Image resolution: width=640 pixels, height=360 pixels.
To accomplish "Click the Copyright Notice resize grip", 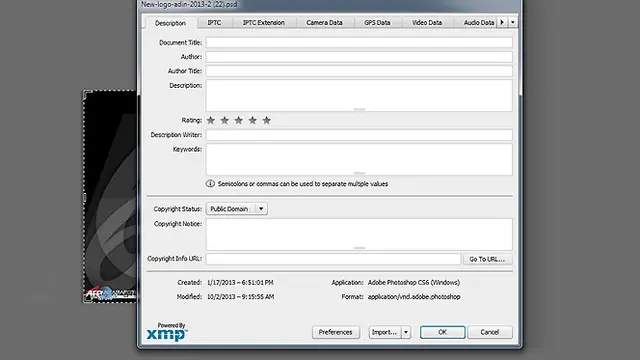I will point(359,248).
